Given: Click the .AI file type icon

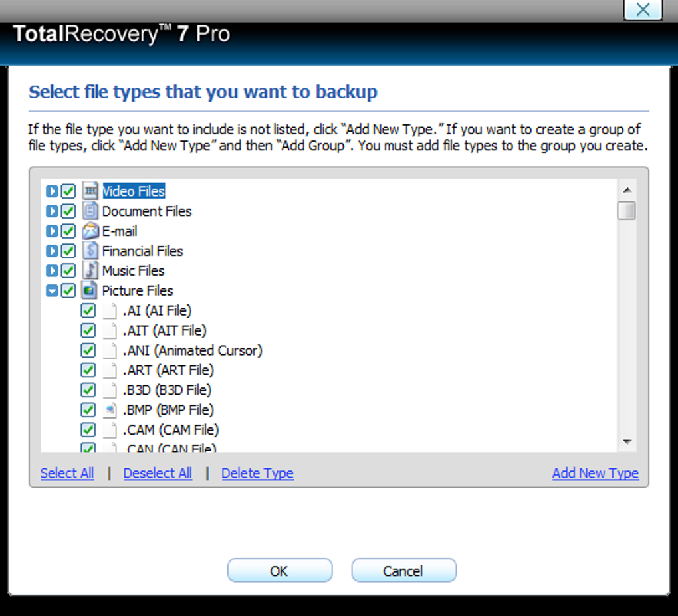Looking at the screenshot, I should pos(110,310).
